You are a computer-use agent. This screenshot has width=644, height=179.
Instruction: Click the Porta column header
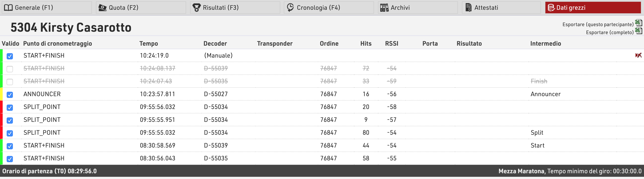(x=430, y=44)
